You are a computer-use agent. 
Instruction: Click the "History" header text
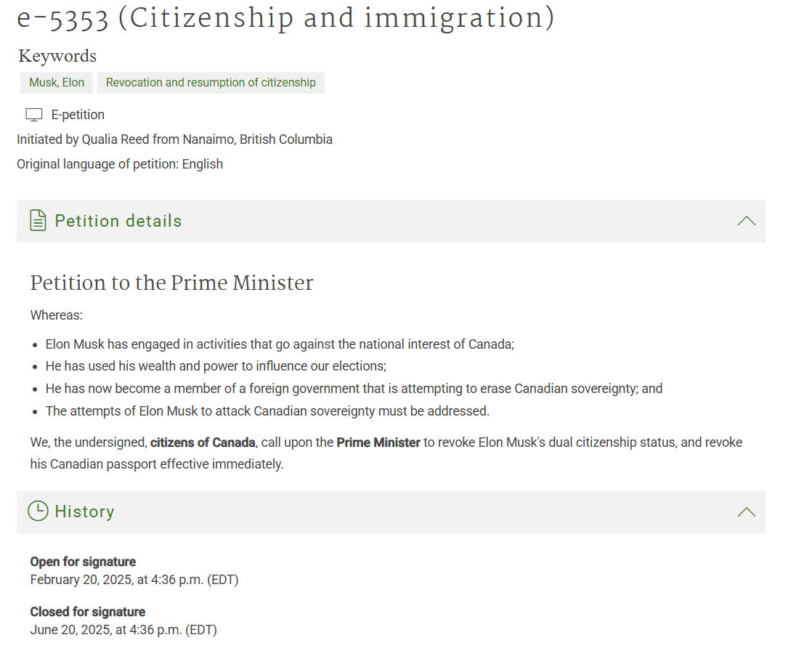click(84, 511)
